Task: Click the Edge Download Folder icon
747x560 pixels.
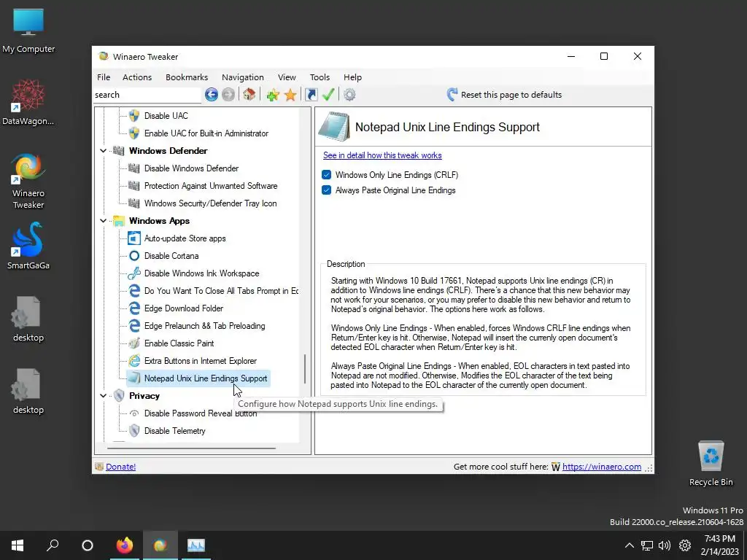Action: (x=134, y=308)
